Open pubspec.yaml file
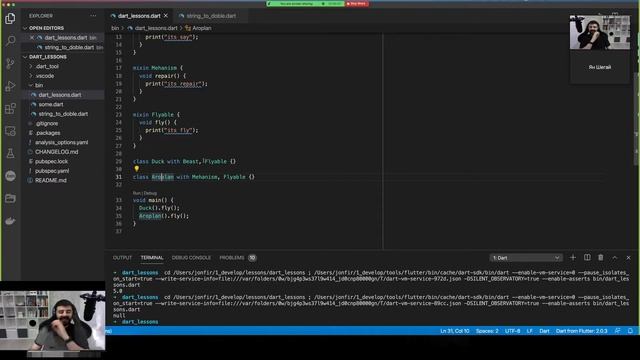This screenshot has height=360, width=640. coord(52,171)
